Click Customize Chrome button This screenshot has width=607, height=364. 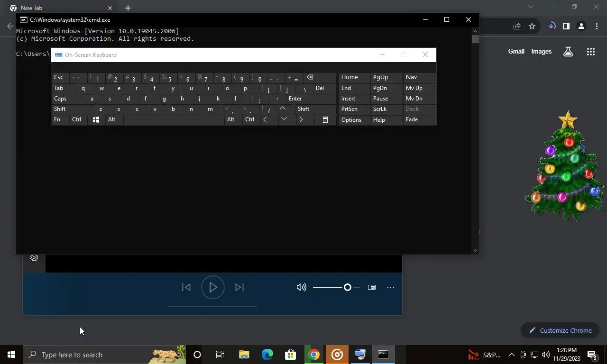coord(560,330)
